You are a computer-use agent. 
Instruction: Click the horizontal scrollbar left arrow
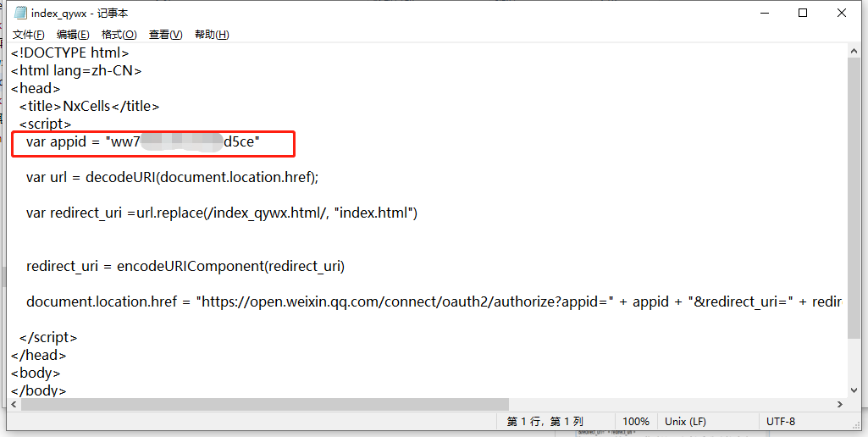tap(15, 405)
